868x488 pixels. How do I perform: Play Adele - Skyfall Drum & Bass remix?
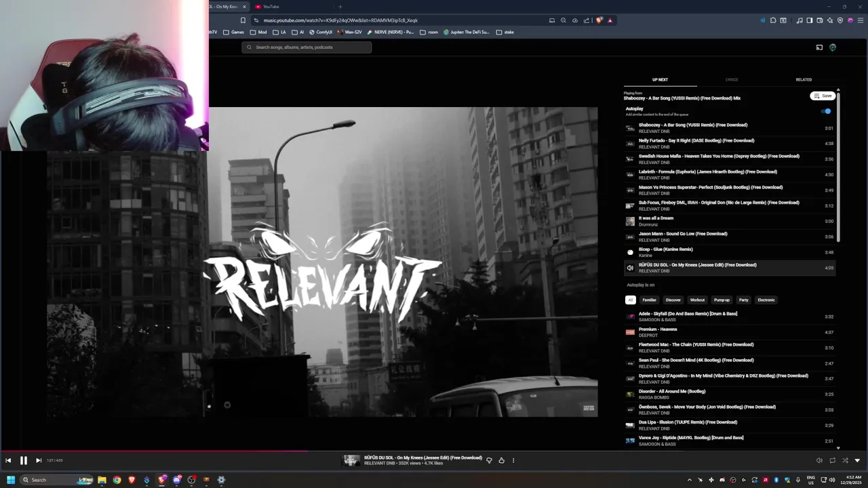[730, 317]
